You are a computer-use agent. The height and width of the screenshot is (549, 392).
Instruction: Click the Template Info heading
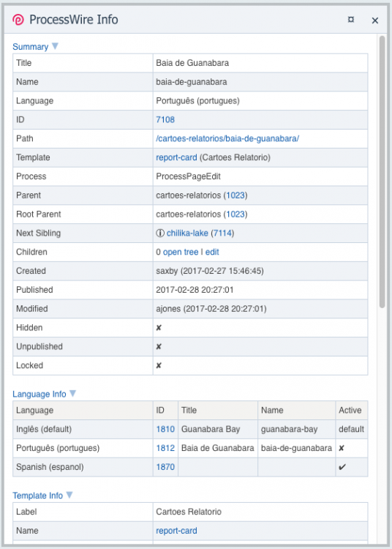pos(38,496)
